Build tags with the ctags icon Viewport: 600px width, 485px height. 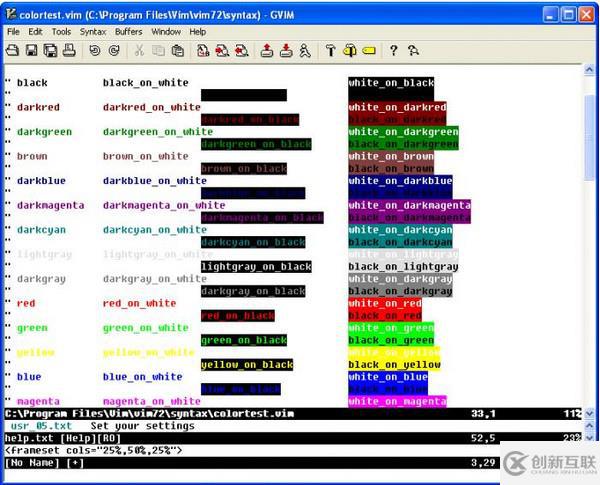[350, 51]
